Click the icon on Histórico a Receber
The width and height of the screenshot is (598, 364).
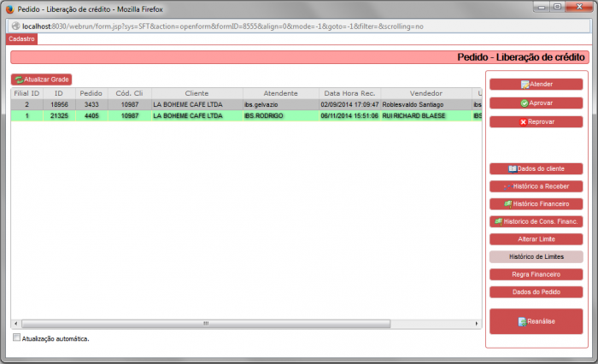point(507,186)
